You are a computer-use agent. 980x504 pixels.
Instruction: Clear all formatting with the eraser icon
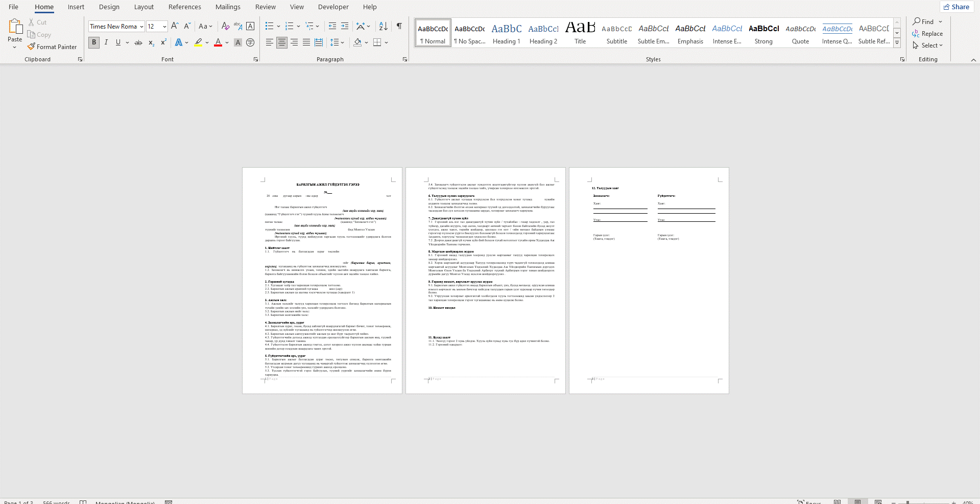pyautogui.click(x=225, y=26)
